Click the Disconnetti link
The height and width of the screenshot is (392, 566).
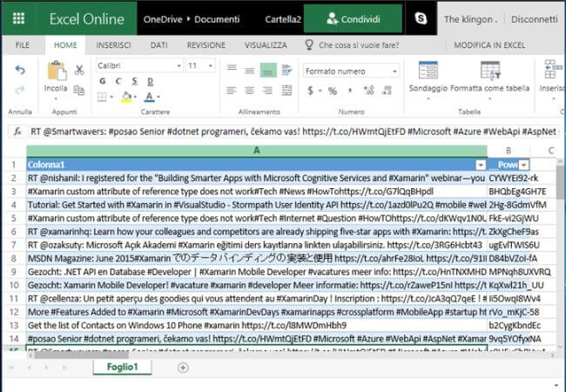(x=535, y=19)
